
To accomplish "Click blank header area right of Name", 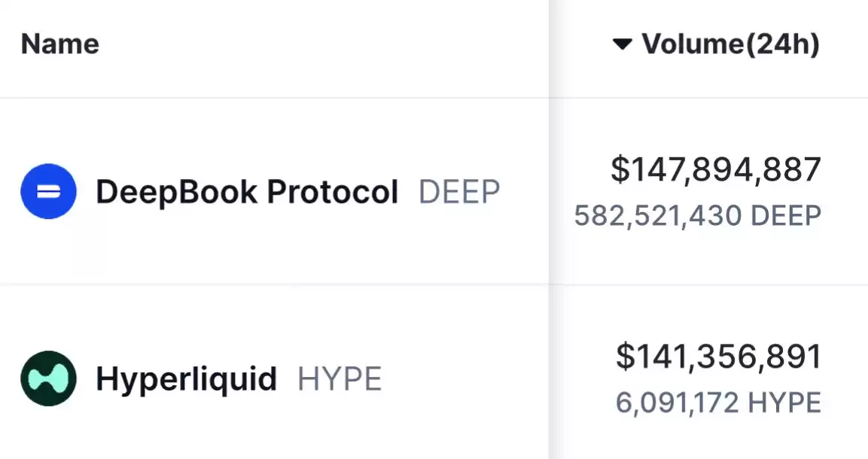I will 321,44.
